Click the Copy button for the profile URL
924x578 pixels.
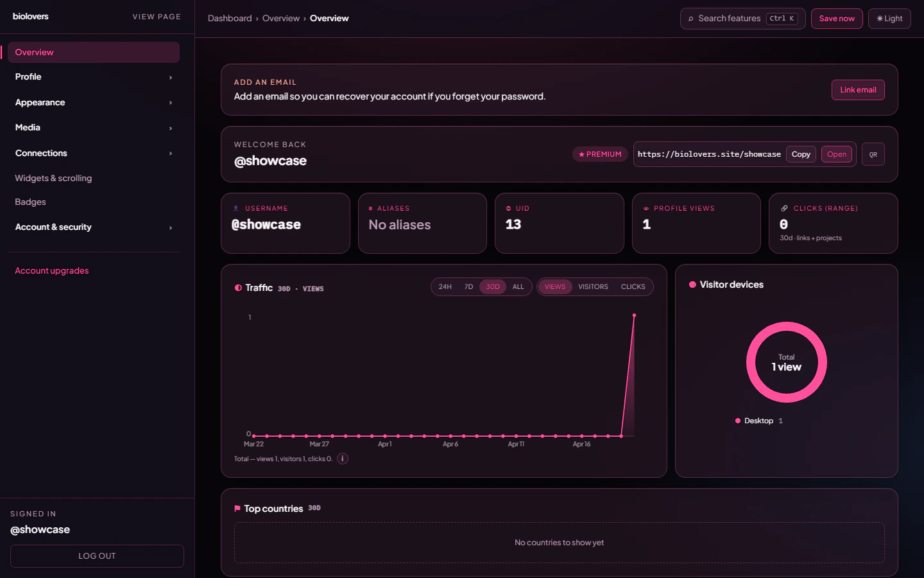point(801,154)
